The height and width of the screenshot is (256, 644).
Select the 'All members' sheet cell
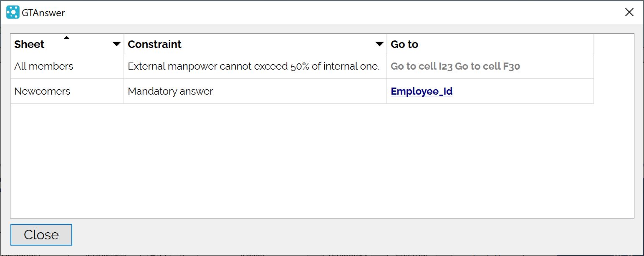[x=67, y=66]
